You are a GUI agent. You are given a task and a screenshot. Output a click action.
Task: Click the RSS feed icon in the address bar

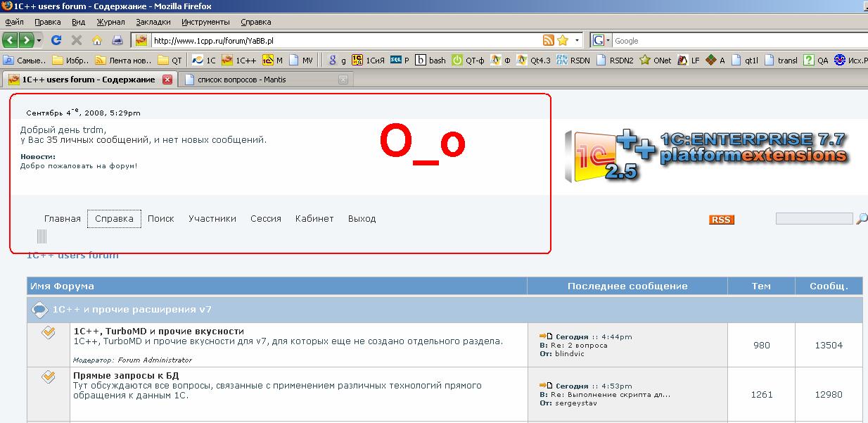tap(548, 40)
